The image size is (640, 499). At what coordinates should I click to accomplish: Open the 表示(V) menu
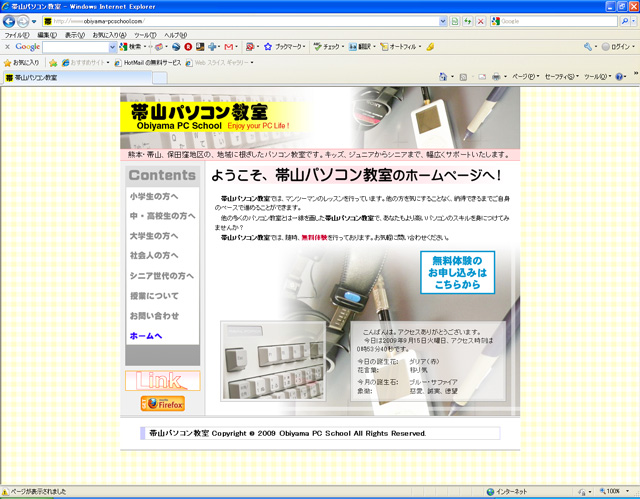(x=75, y=35)
